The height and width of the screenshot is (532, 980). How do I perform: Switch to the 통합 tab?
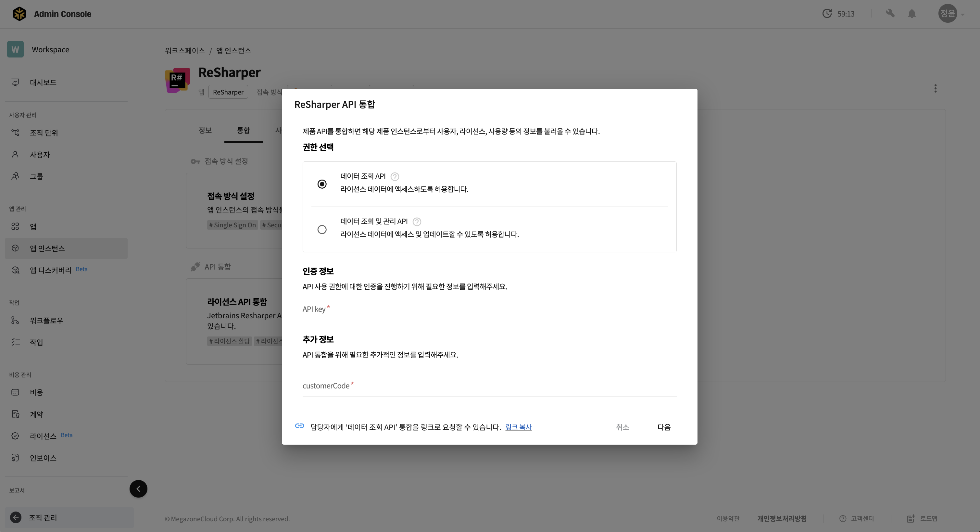(x=244, y=130)
